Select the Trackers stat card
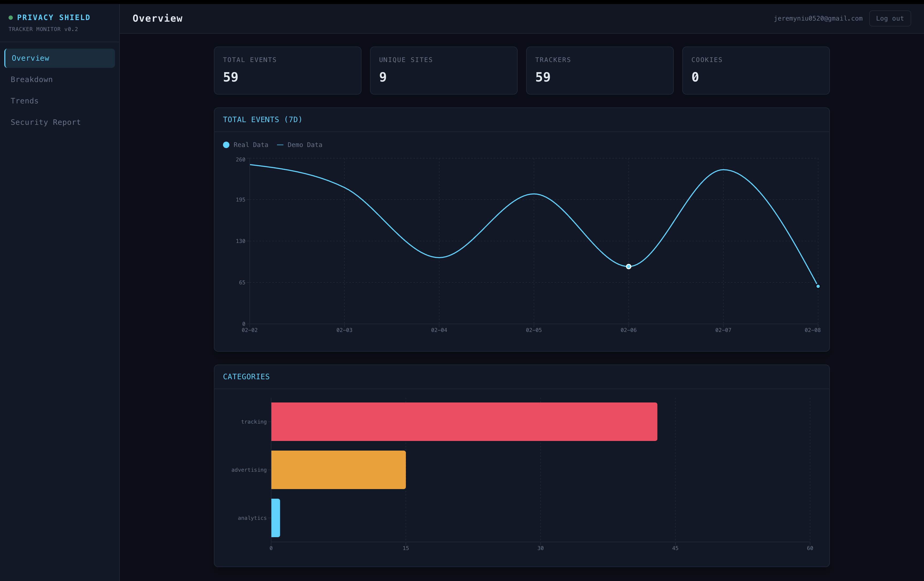This screenshot has width=924, height=581. tap(599, 71)
